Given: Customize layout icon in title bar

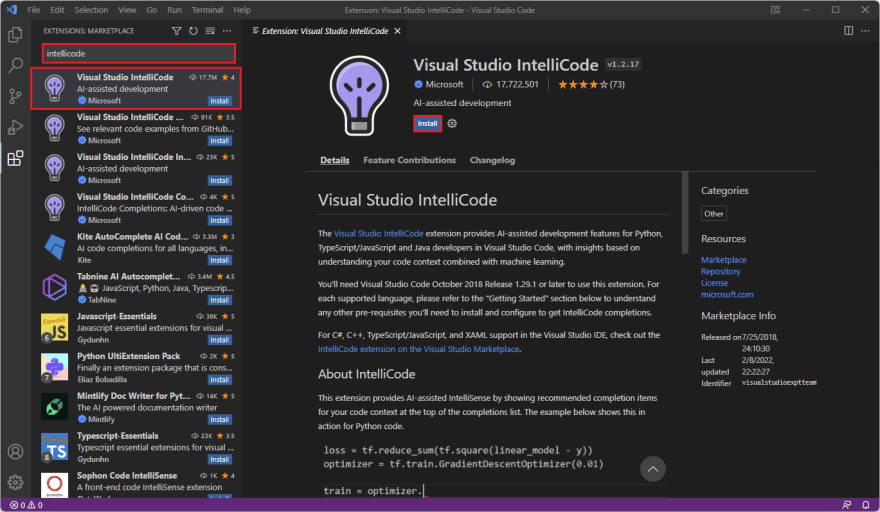Looking at the screenshot, I should [x=776, y=10].
